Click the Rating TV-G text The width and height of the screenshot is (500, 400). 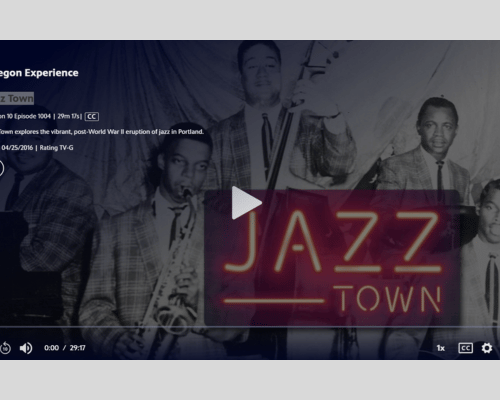pos(56,148)
